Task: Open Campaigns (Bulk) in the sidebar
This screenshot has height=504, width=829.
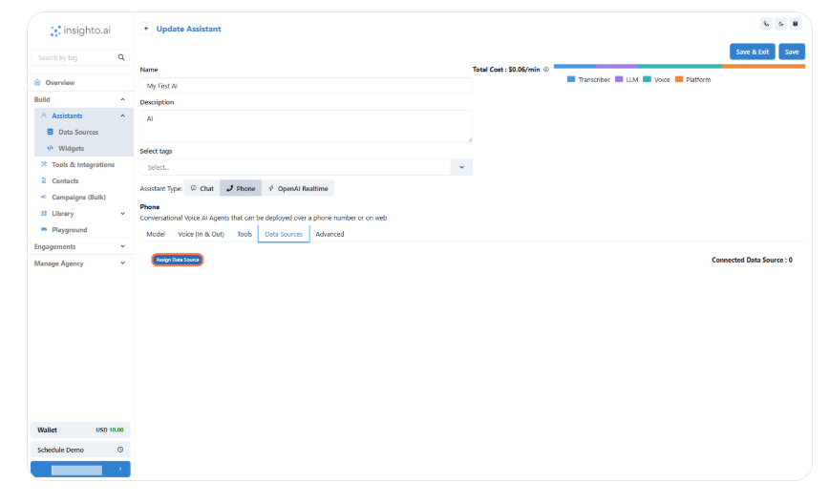Action: click(x=78, y=197)
